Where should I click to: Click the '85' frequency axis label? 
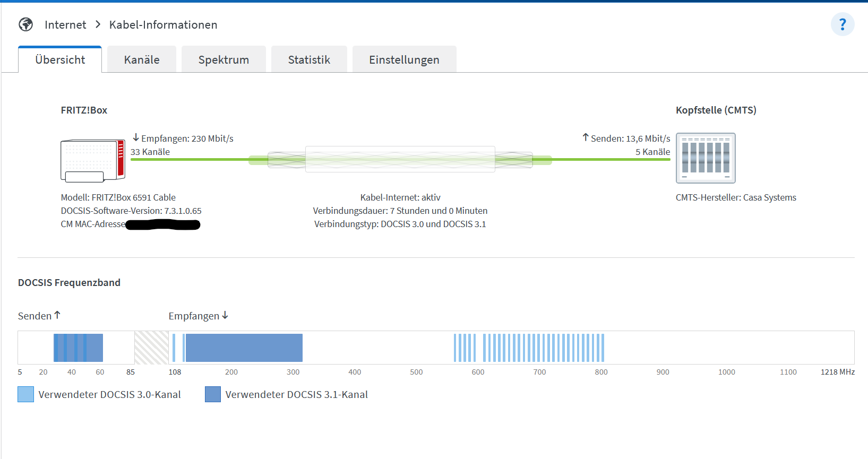(131, 372)
